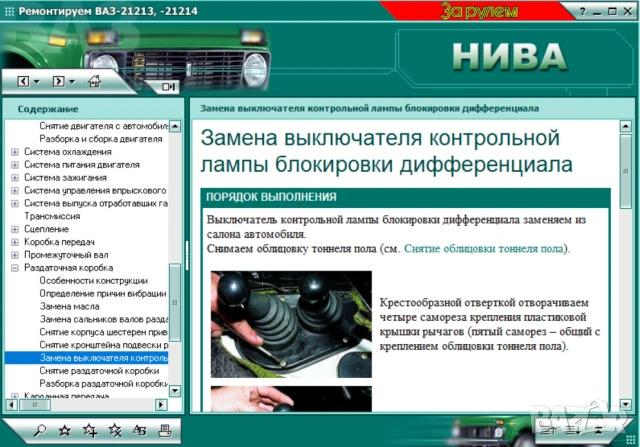Expand the Система зажигания node
640x447 pixels.
tap(15, 178)
